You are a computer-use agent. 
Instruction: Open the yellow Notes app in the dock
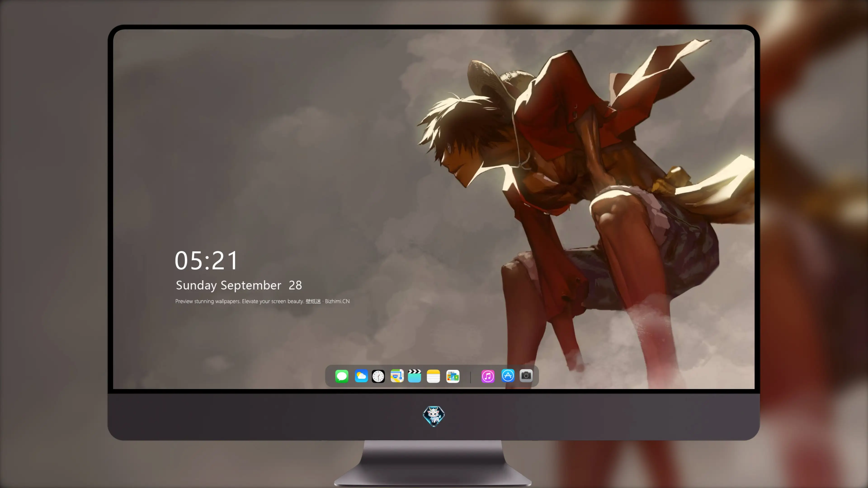tap(433, 376)
